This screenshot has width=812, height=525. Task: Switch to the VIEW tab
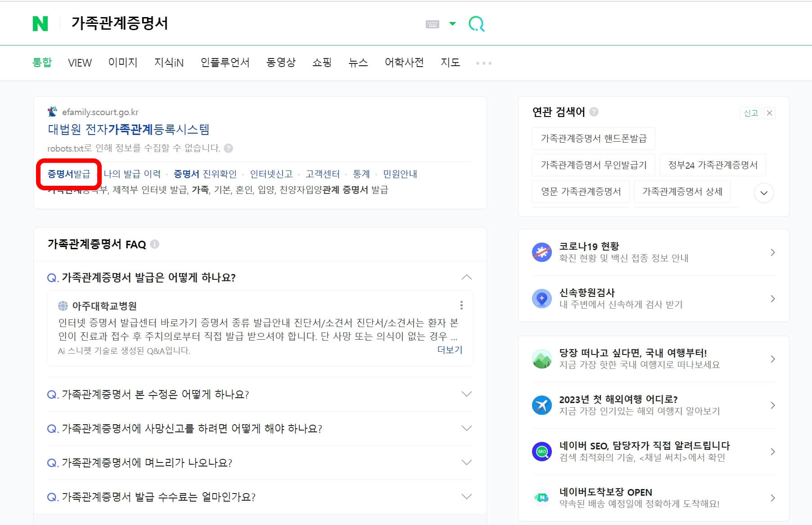coord(80,63)
